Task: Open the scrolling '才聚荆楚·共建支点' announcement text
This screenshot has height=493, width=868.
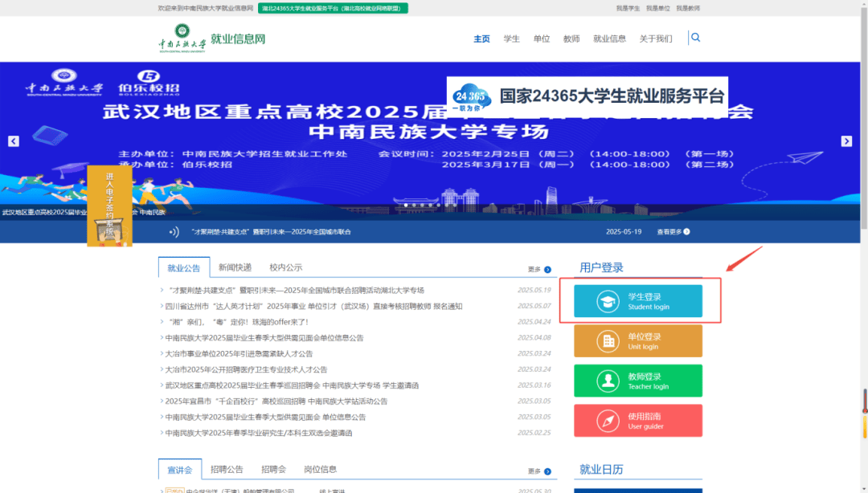Action: click(272, 232)
